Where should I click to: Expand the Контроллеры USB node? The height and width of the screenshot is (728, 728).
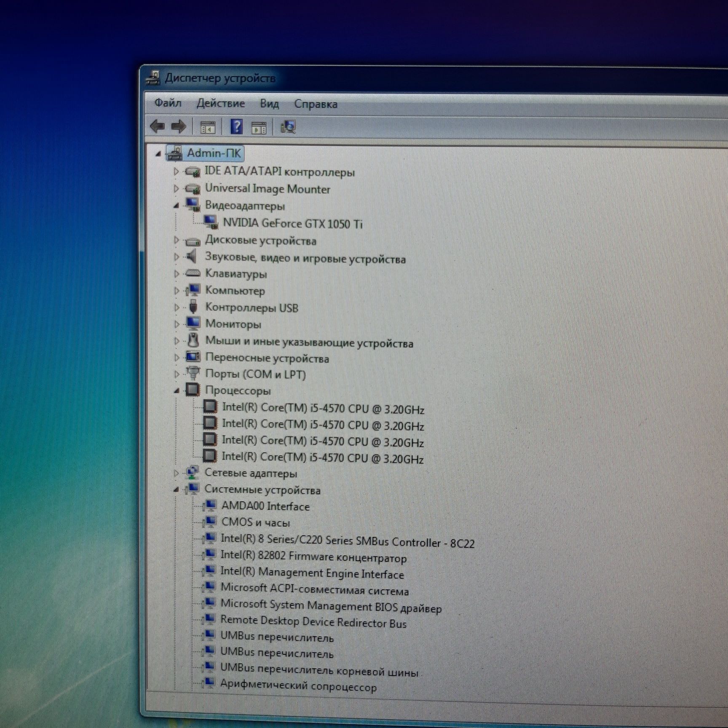pos(177,308)
